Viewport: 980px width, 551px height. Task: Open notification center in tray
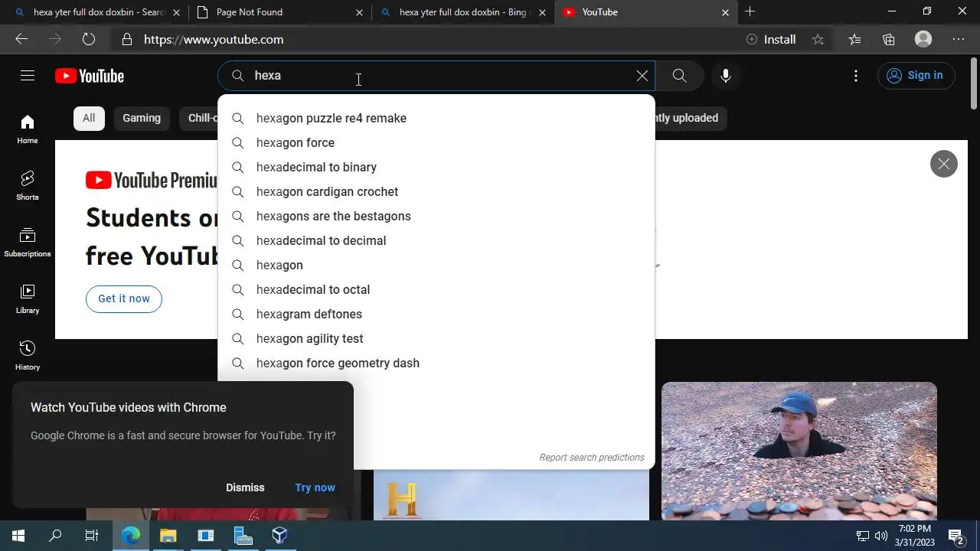tap(956, 536)
